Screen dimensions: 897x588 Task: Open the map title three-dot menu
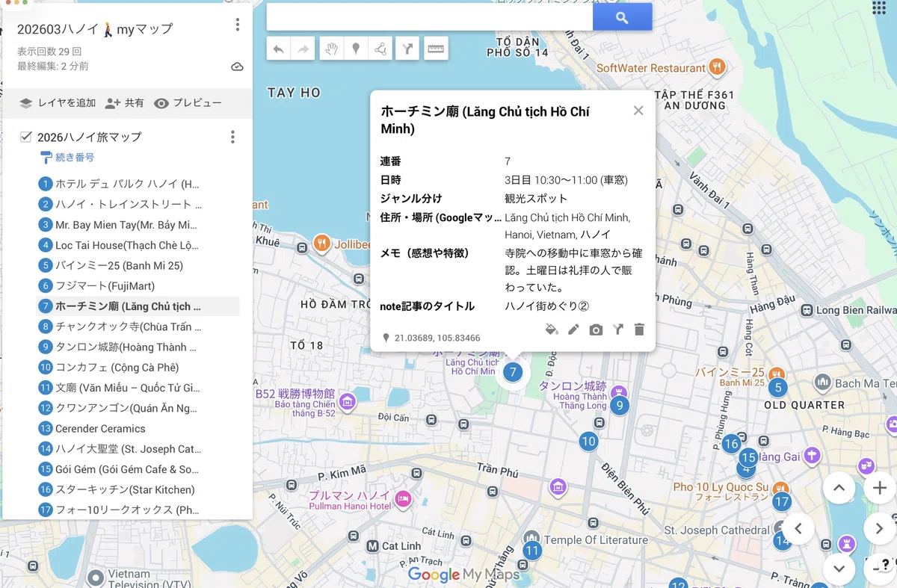coord(238,25)
